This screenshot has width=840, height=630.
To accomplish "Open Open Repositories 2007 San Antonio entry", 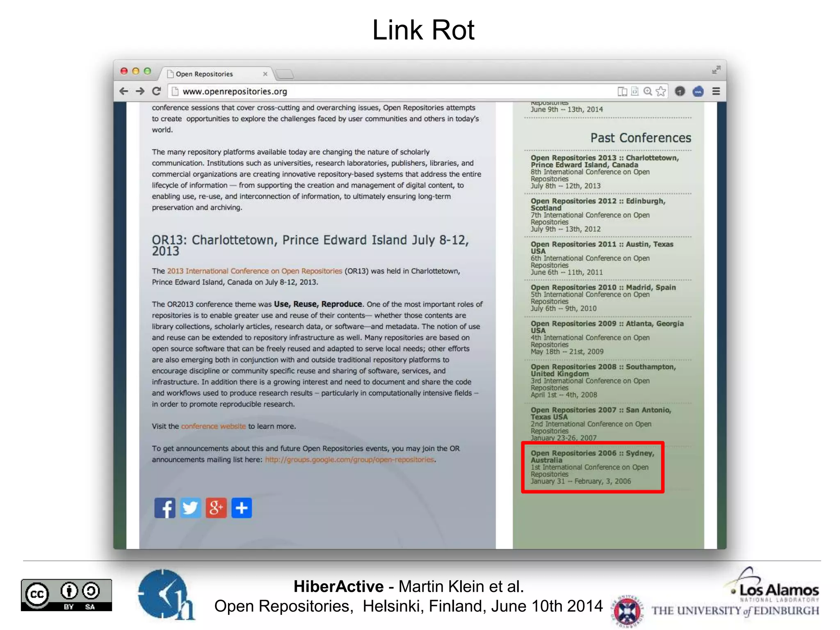I will click(601, 424).
